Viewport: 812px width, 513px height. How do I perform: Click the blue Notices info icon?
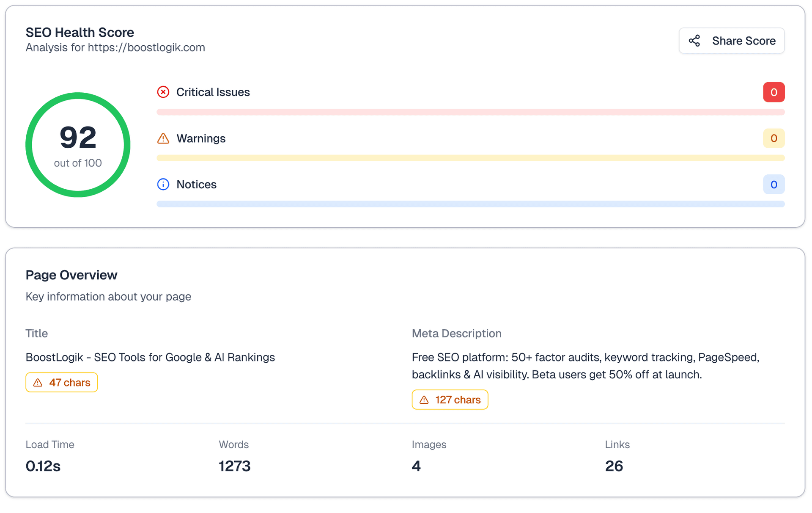tap(163, 184)
